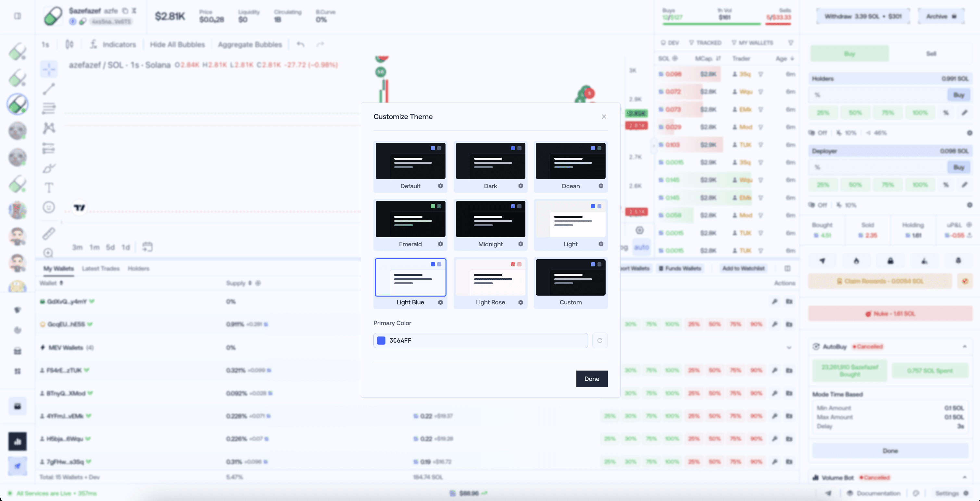The height and width of the screenshot is (501, 980).
Task: Pick the Custom theme option
Action: pyautogui.click(x=570, y=277)
